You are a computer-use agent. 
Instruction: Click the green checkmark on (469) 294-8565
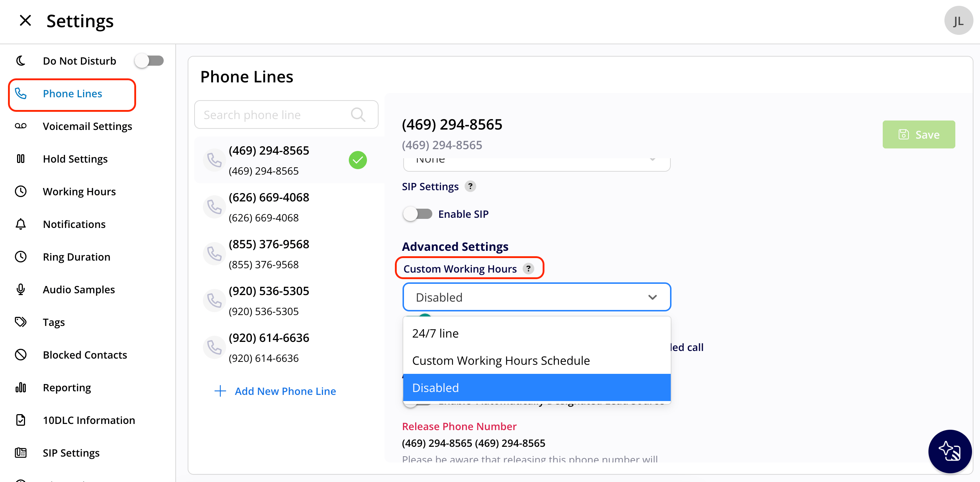(358, 160)
